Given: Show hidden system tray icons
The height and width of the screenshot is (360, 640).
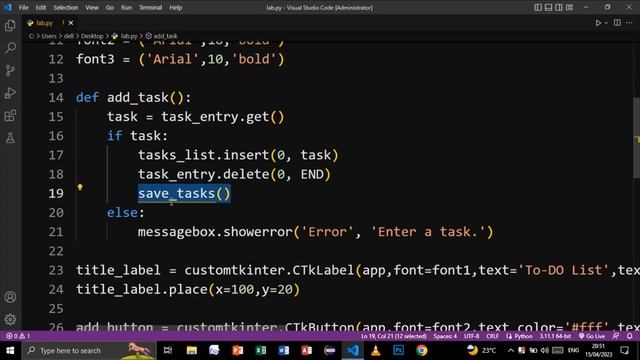Looking at the screenshot, I should [x=511, y=350].
